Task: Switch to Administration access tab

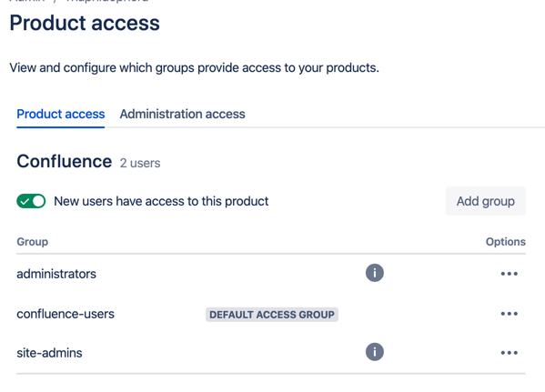Action: click(183, 114)
